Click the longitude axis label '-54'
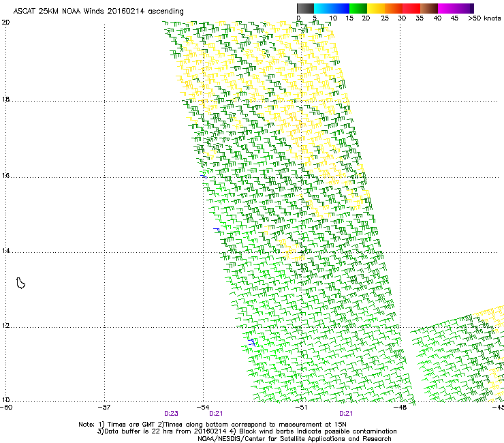This screenshot has width=504, height=443. tap(203, 408)
